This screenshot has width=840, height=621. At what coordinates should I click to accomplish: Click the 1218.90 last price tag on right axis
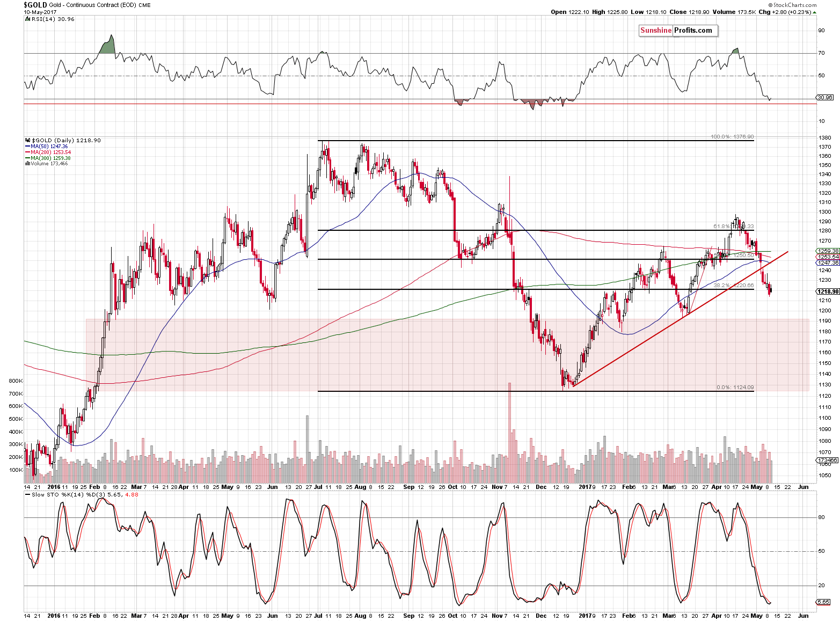(828, 291)
